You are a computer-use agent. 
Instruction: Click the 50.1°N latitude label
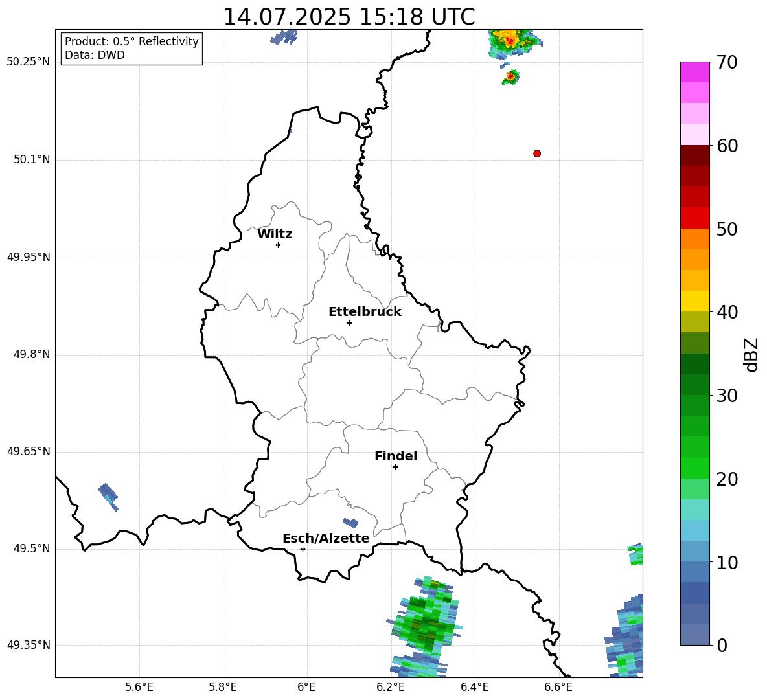(32, 159)
